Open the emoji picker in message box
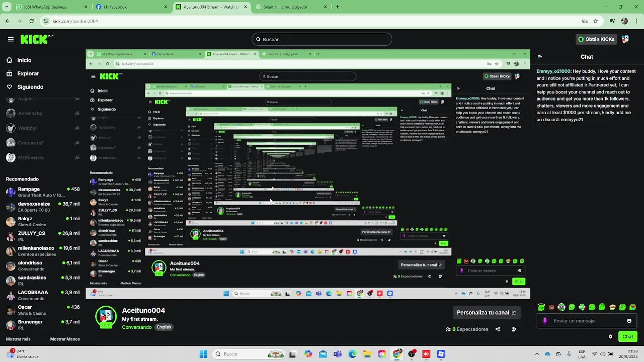This screenshot has width=644, height=362. pos(629,321)
